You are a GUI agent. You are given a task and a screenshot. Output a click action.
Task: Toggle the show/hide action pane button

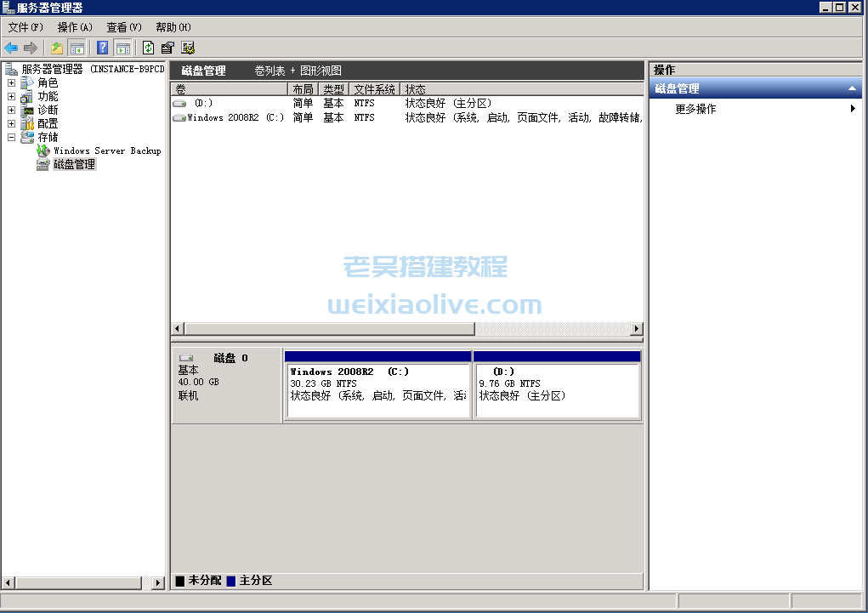click(x=123, y=48)
